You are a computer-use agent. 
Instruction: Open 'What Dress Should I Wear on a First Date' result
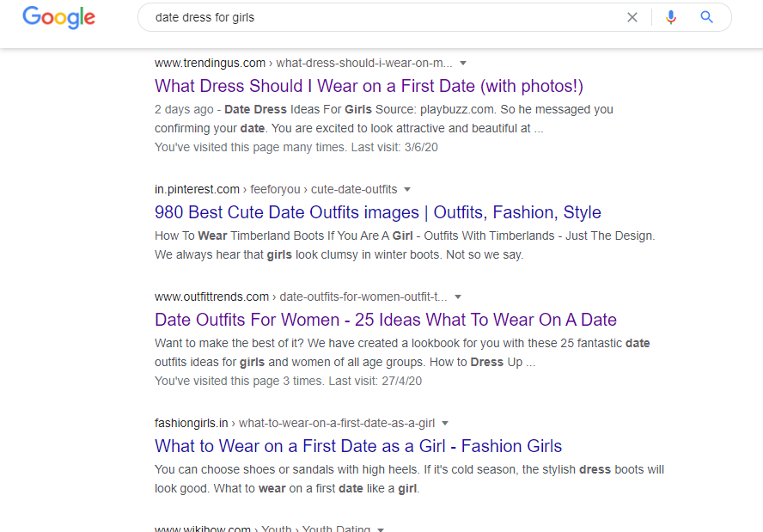point(369,86)
